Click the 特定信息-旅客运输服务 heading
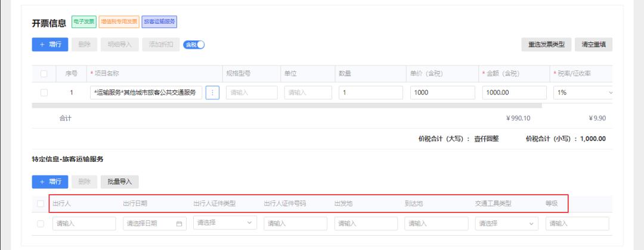 click(x=68, y=160)
